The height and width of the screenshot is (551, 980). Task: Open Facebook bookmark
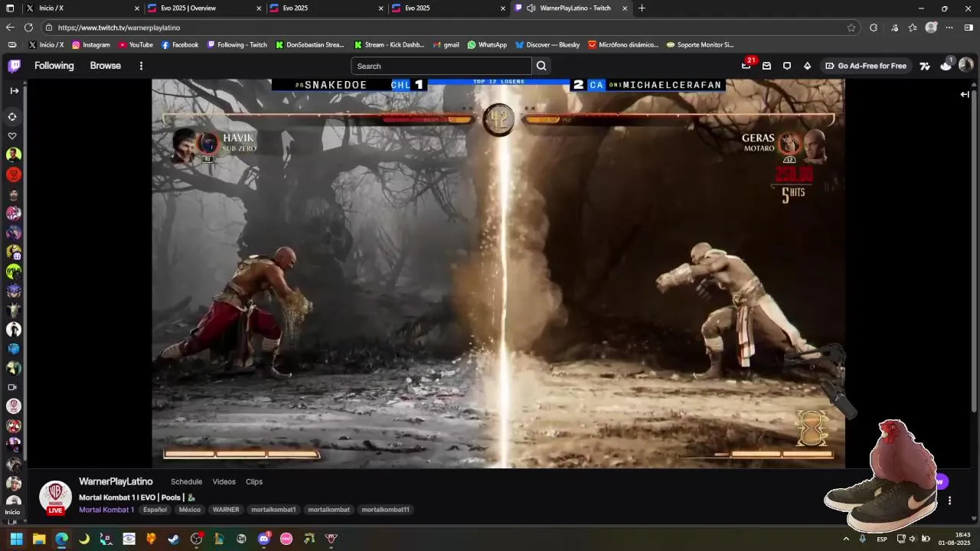(180, 45)
